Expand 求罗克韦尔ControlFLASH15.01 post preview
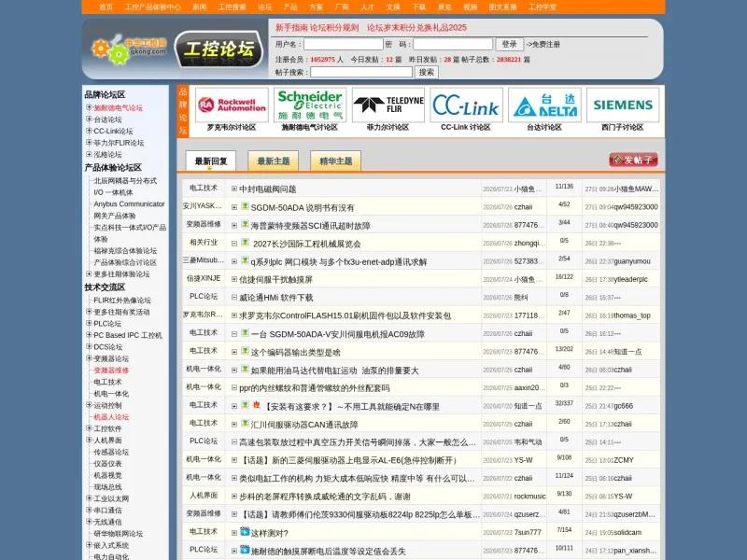The width and height of the screenshot is (747, 560). [x=234, y=315]
